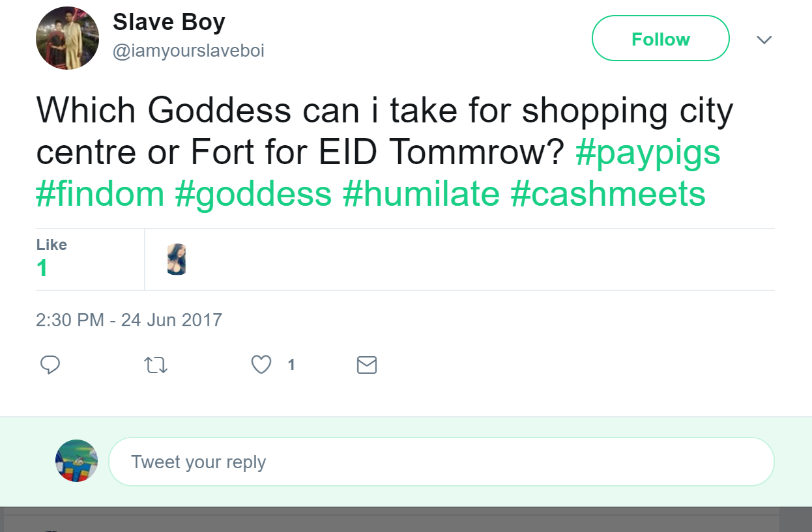Open the #goddess hashtag link

click(x=253, y=194)
